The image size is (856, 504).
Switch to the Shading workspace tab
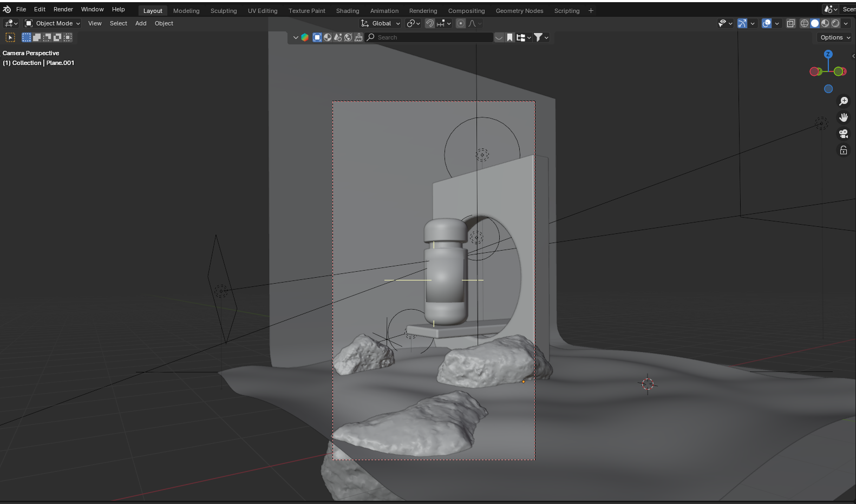347,11
